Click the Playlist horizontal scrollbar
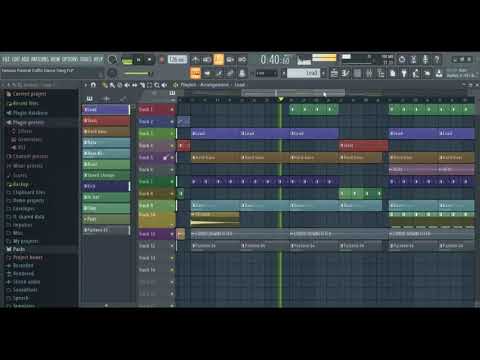Screen dimensions: 480x360 (293, 92)
